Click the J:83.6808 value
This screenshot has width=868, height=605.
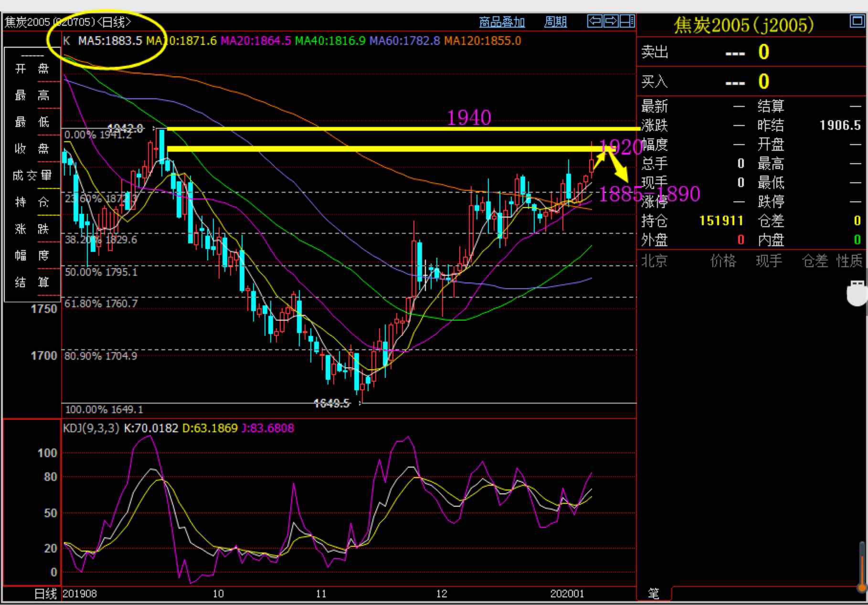[268, 428]
